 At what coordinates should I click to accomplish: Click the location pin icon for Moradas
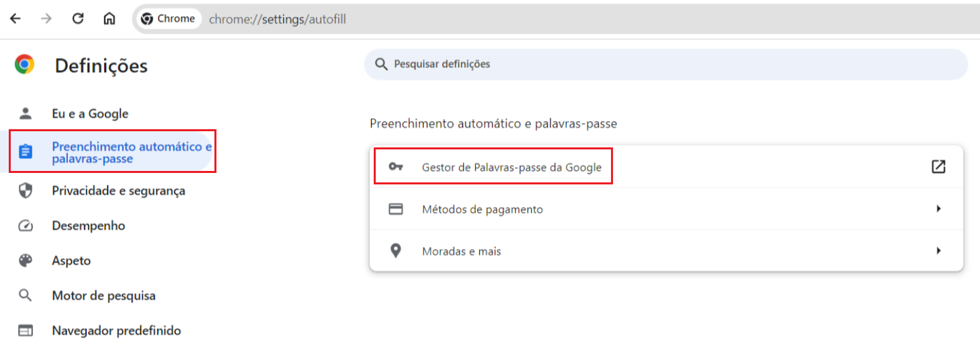396,251
